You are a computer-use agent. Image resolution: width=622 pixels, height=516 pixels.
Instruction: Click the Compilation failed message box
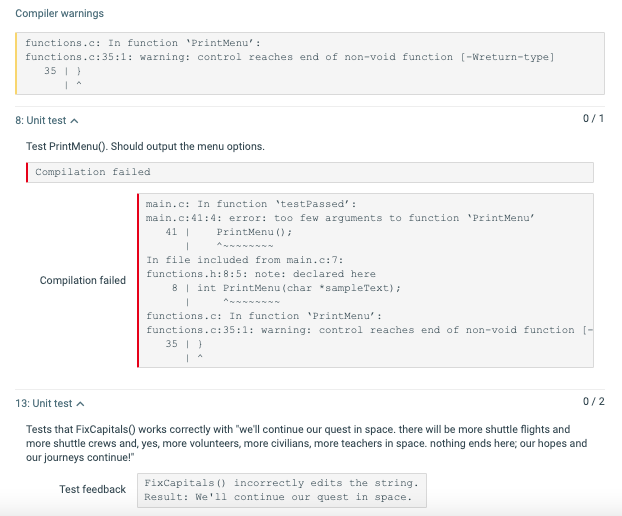coord(310,172)
